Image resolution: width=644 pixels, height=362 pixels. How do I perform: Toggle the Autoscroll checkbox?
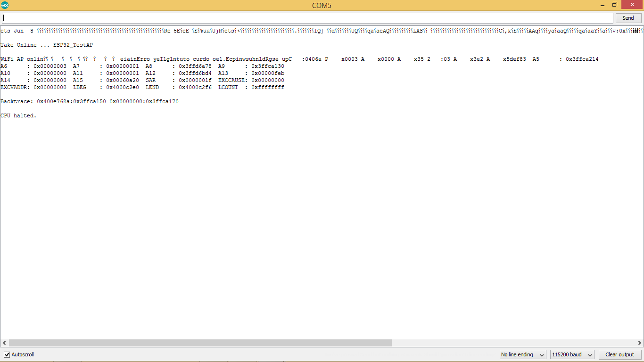7,354
